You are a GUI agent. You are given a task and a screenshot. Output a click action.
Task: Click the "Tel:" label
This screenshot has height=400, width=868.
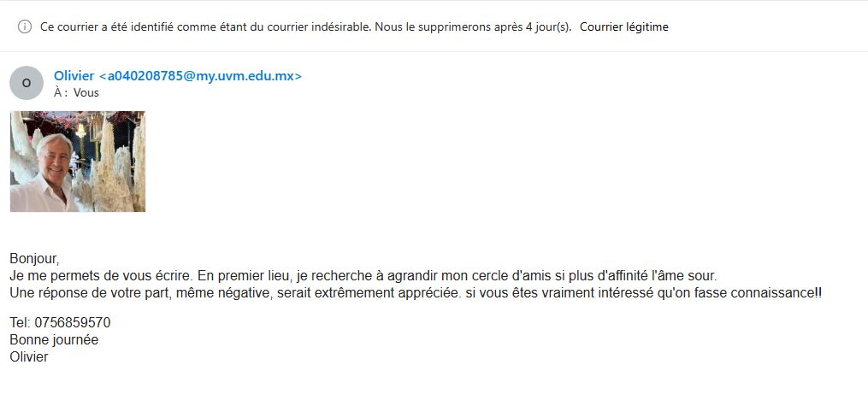[x=20, y=323]
